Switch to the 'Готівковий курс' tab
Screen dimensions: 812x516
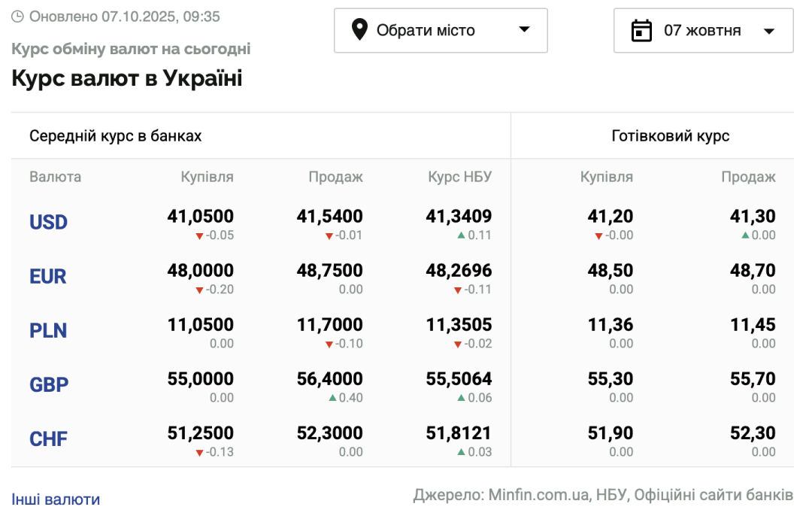click(x=671, y=136)
